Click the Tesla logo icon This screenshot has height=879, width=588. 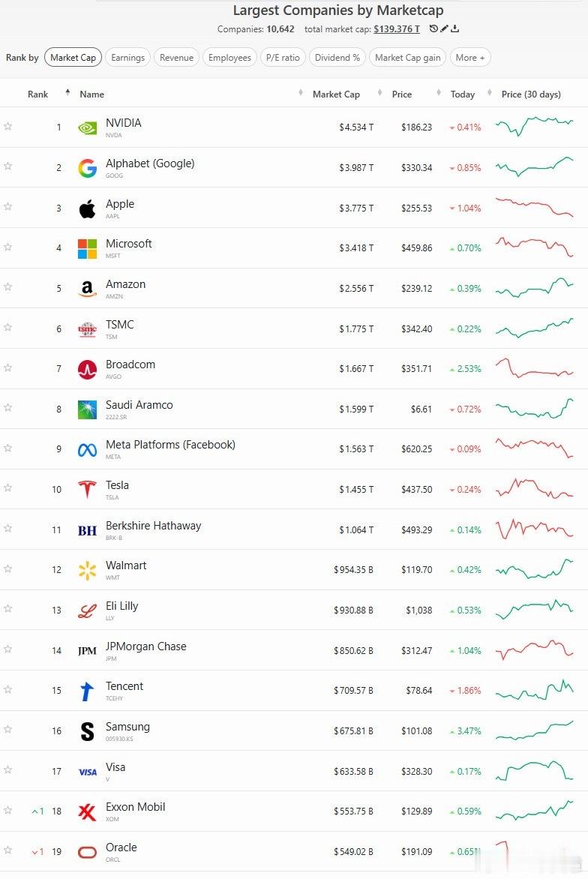[x=87, y=490]
